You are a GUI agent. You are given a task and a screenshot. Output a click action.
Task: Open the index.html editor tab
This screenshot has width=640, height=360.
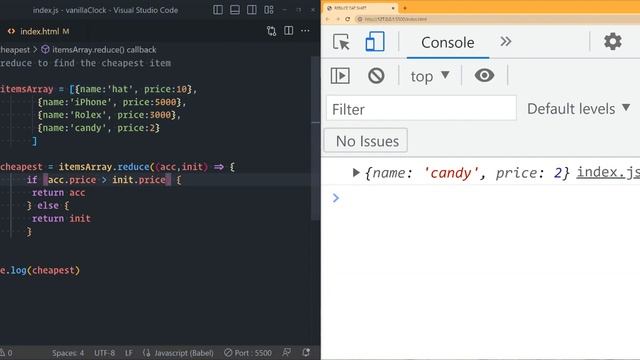(39, 31)
